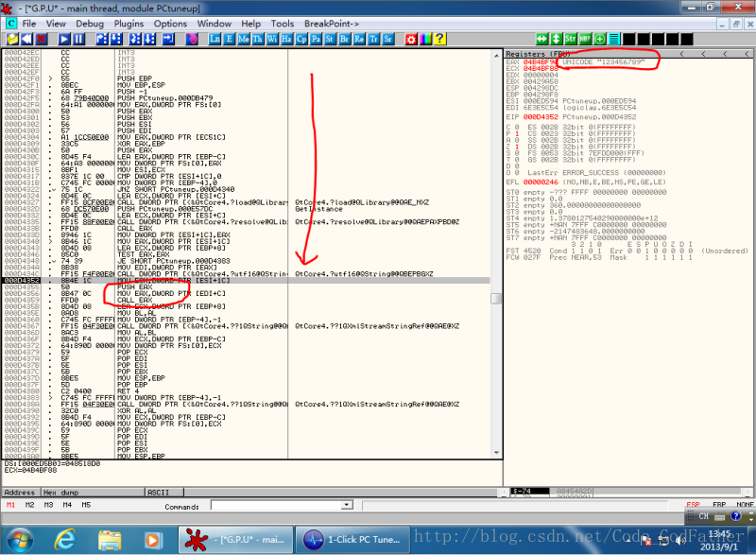Image resolution: width=756 pixels, height=555 pixels.
Task: Open CPU window (Cp icon)
Action: (x=301, y=39)
